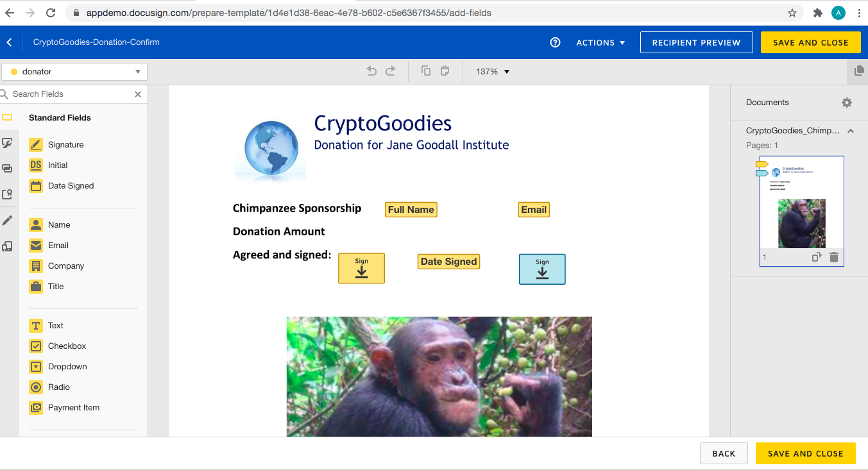Open the donator recipient dropdown

click(74, 72)
